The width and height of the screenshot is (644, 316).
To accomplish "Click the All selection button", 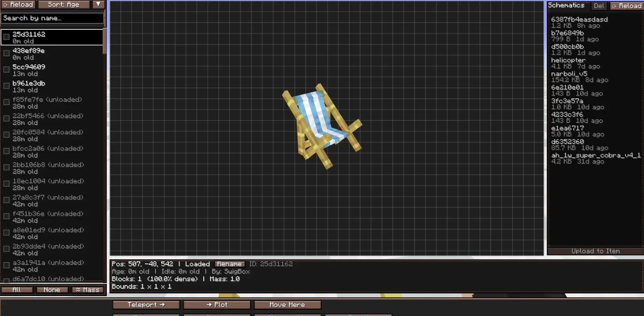I will point(17,290).
